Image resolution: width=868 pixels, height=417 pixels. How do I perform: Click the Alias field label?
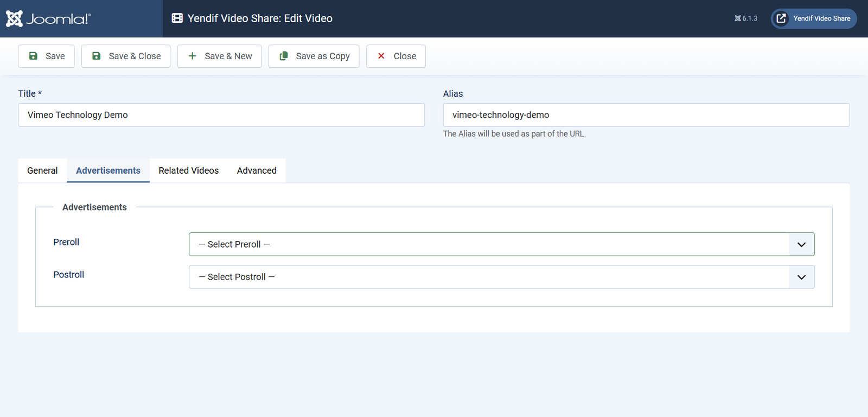coord(453,94)
